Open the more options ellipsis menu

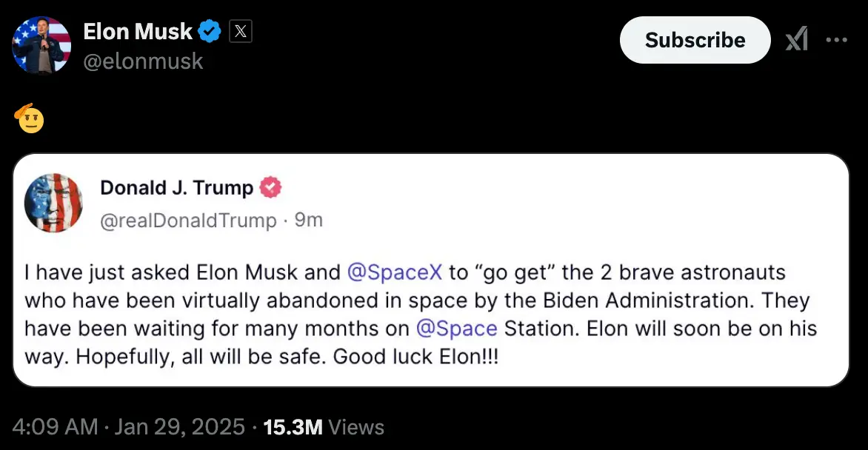click(x=837, y=40)
